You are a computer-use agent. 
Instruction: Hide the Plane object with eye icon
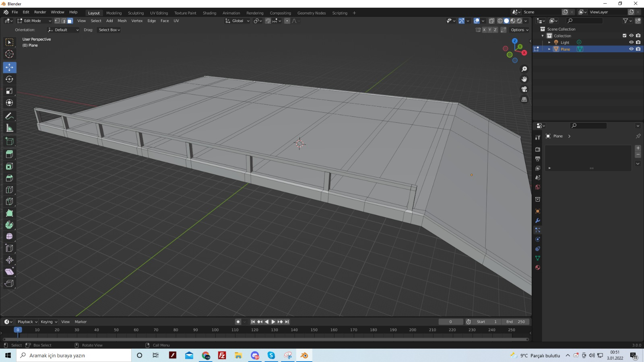pos(631,49)
